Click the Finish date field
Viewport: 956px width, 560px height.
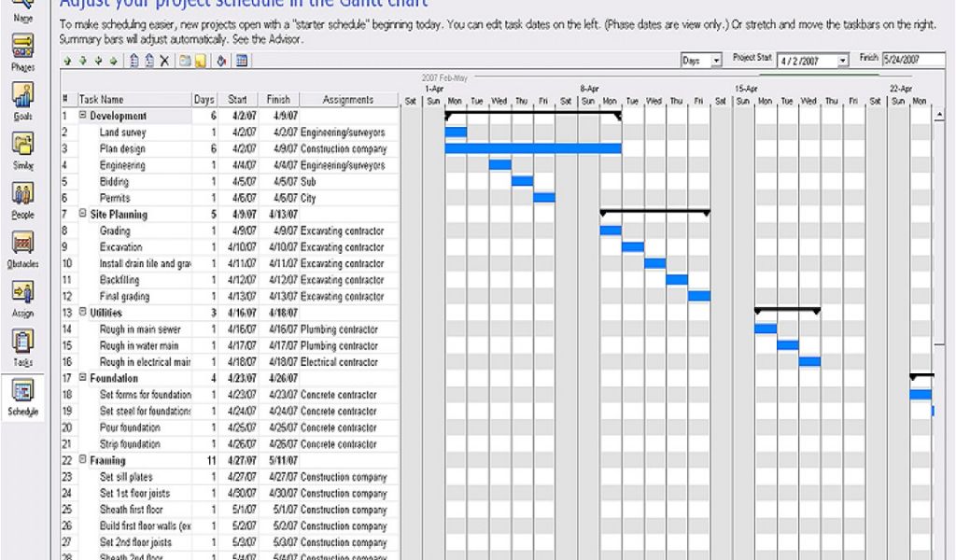click(x=912, y=60)
